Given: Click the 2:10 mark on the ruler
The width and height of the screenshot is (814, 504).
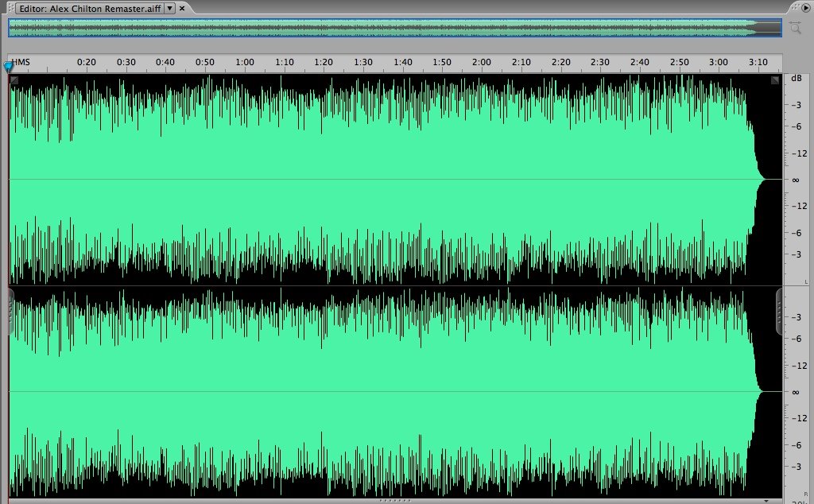Looking at the screenshot, I should click(x=521, y=62).
